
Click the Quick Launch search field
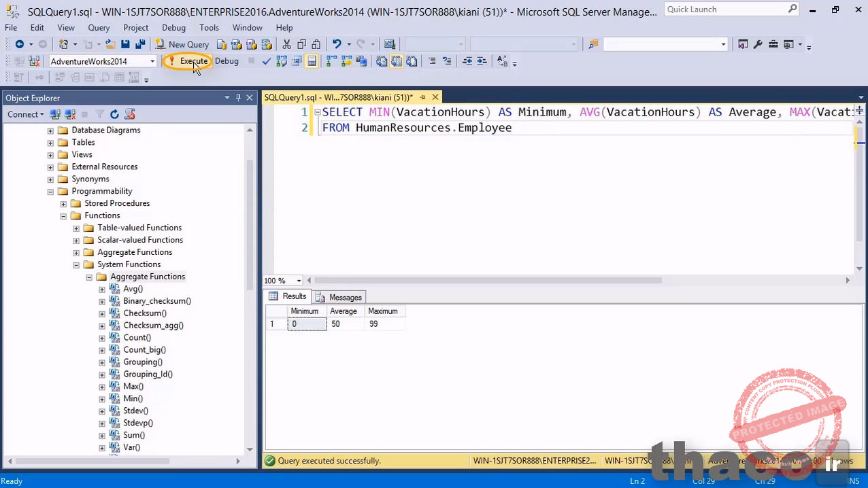pos(725,10)
